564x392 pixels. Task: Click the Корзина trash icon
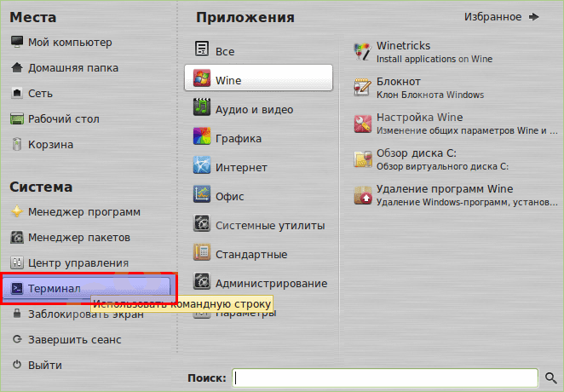[x=16, y=144]
